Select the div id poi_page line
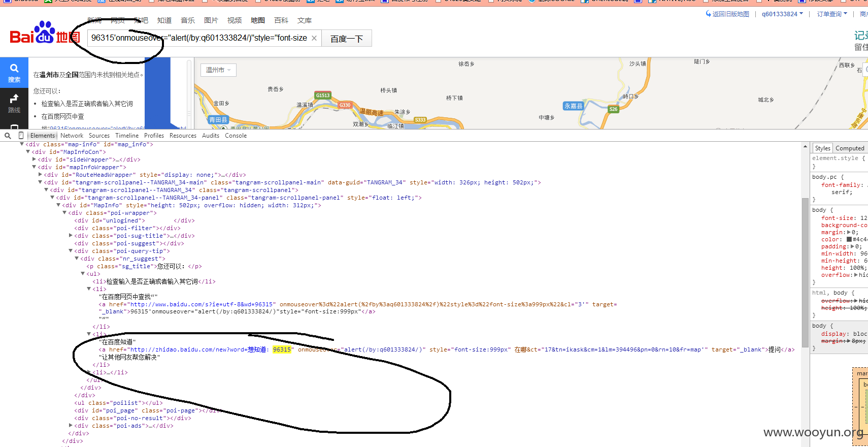Viewport: 868px width, 447px height. click(147, 410)
